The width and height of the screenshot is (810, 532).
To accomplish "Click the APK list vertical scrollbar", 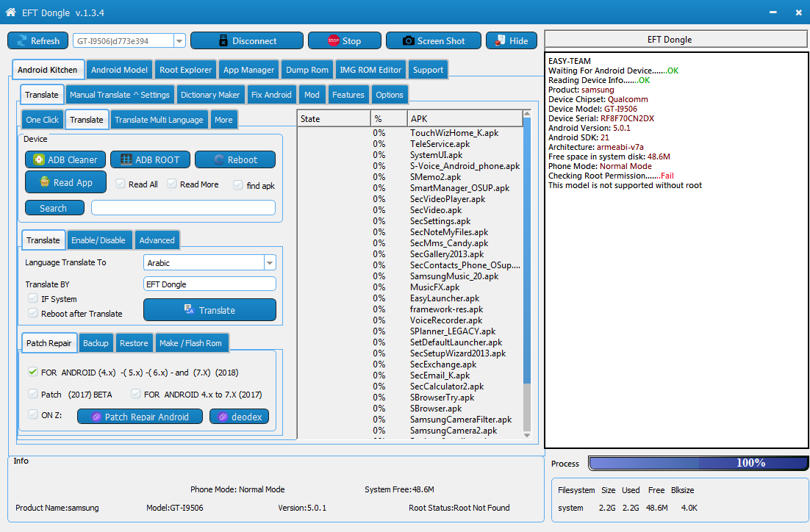I will pos(527,250).
